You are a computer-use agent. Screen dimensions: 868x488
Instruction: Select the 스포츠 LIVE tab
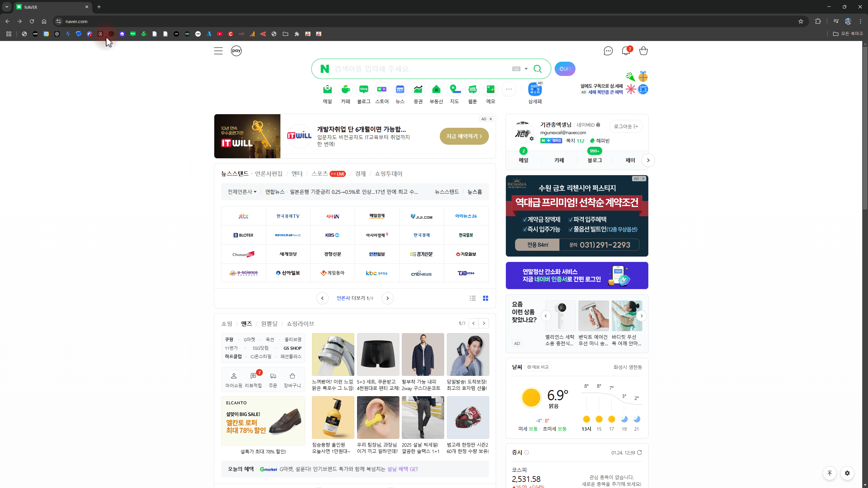click(x=328, y=174)
